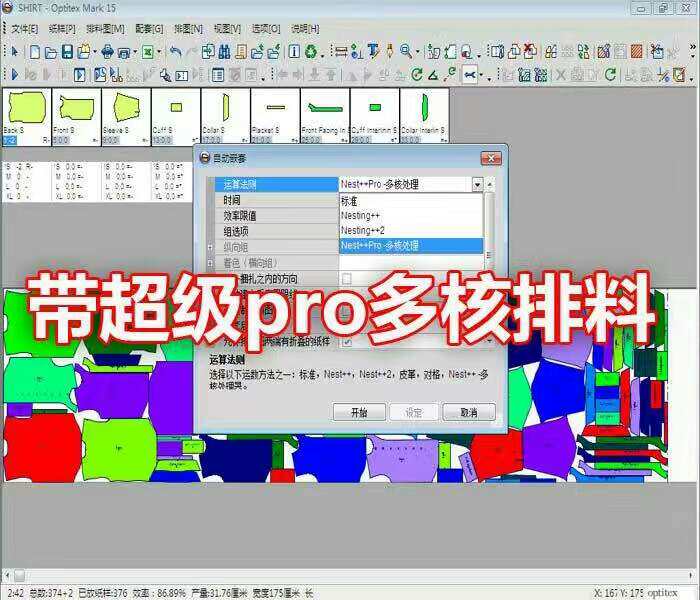The image size is (700, 600).
Task: Click the binoculars Find icon
Action: pyautogui.click(x=225, y=52)
